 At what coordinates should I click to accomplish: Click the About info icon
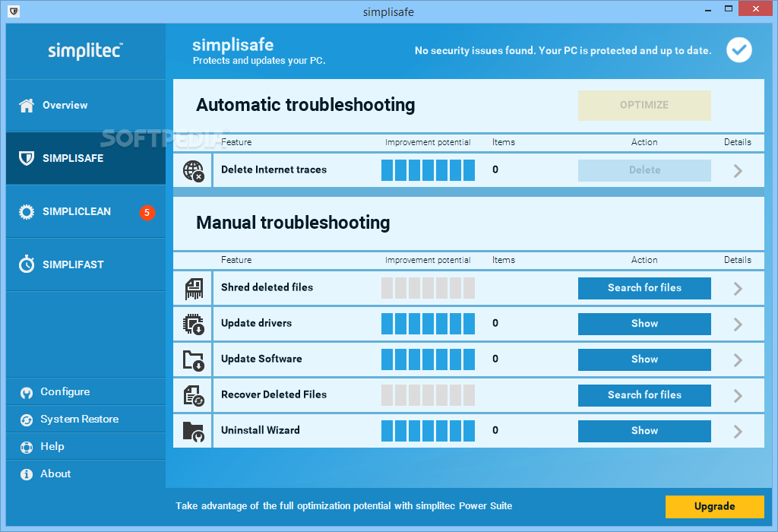pos(27,474)
